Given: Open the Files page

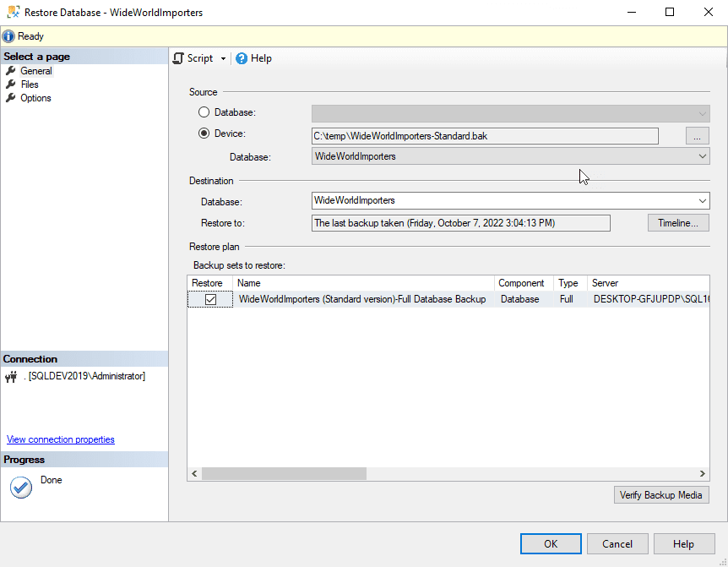Looking at the screenshot, I should (x=30, y=85).
